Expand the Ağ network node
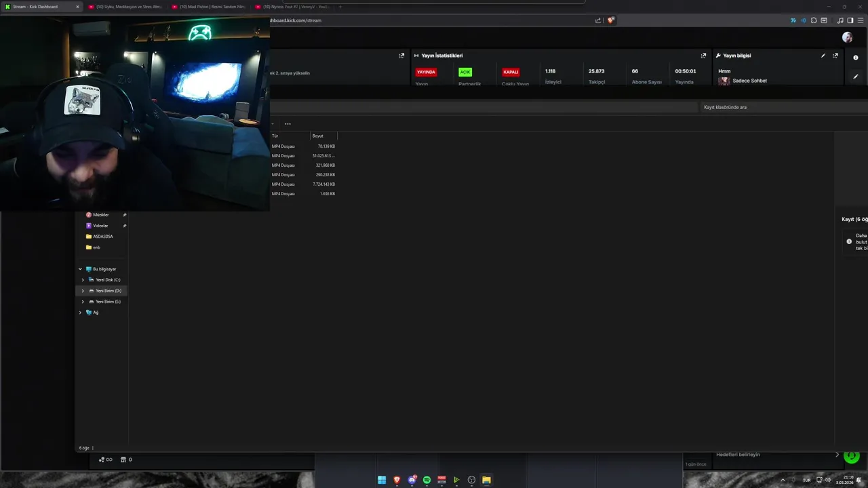Screen dimensions: 868x488 tap(80, 312)
